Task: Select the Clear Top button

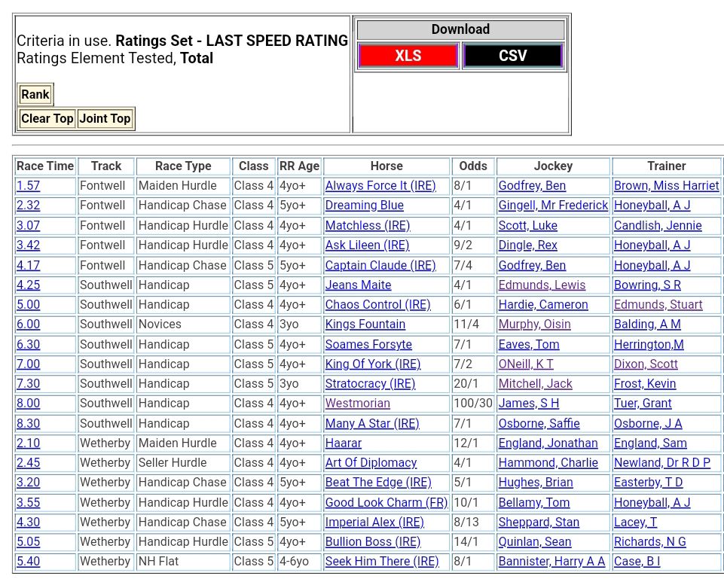Action: 47,118
